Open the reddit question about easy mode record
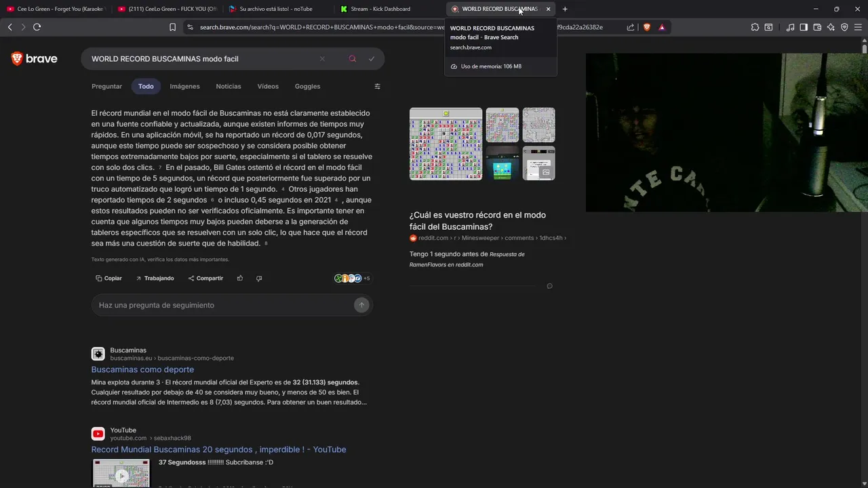Screen dimensions: 868x488 click(x=477, y=221)
